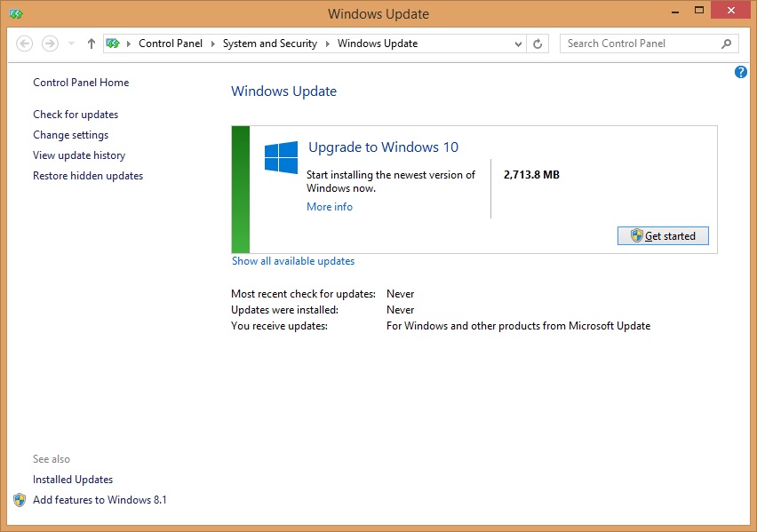
Task: Click the 'Start installing the newest version' description
Action: point(391,181)
